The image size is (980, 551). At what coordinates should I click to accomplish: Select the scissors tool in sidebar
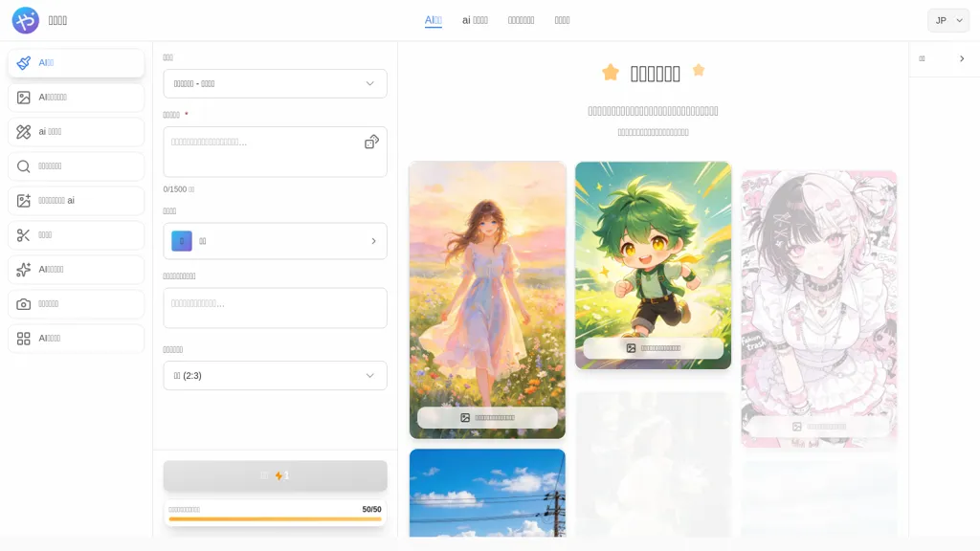(77, 235)
